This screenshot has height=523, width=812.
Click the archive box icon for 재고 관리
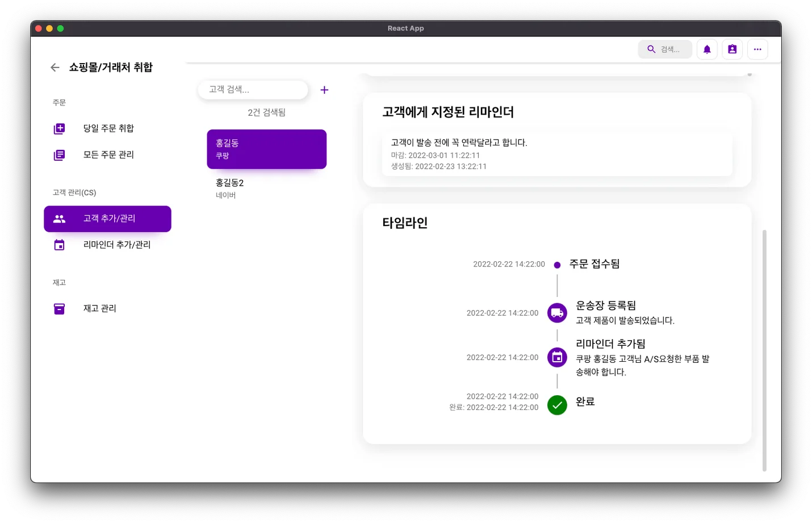[x=59, y=308]
